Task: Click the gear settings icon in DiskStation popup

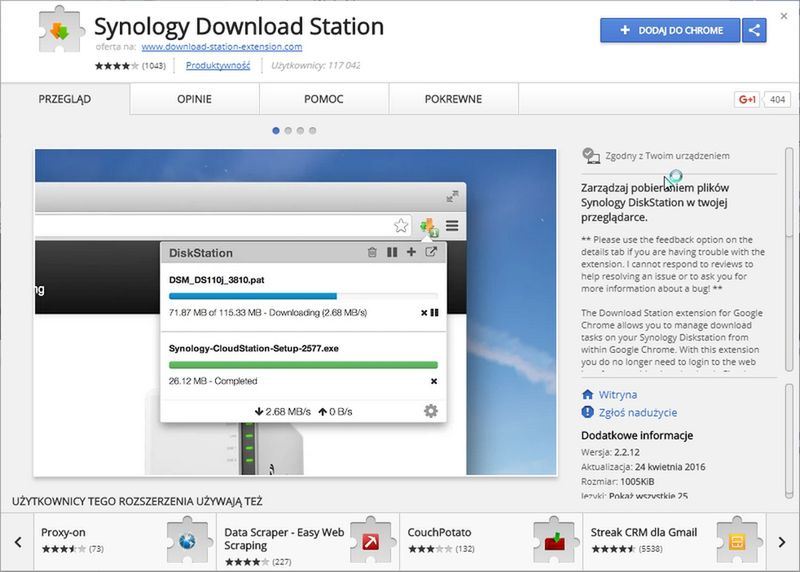Action: pyautogui.click(x=431, y=411)
